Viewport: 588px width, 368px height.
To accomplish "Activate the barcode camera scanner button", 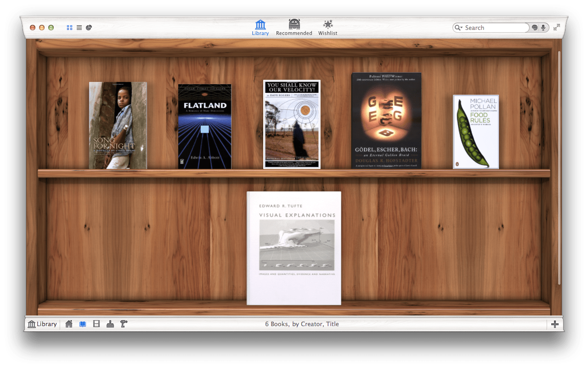I will (535, 27).
